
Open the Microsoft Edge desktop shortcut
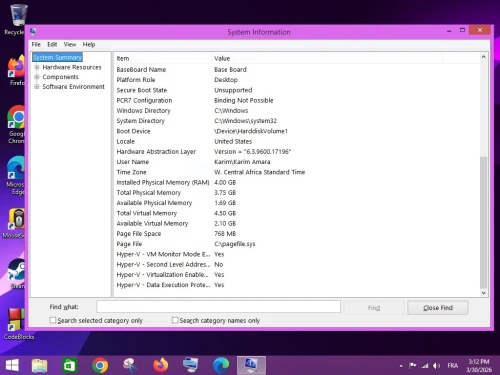[16, 175]
